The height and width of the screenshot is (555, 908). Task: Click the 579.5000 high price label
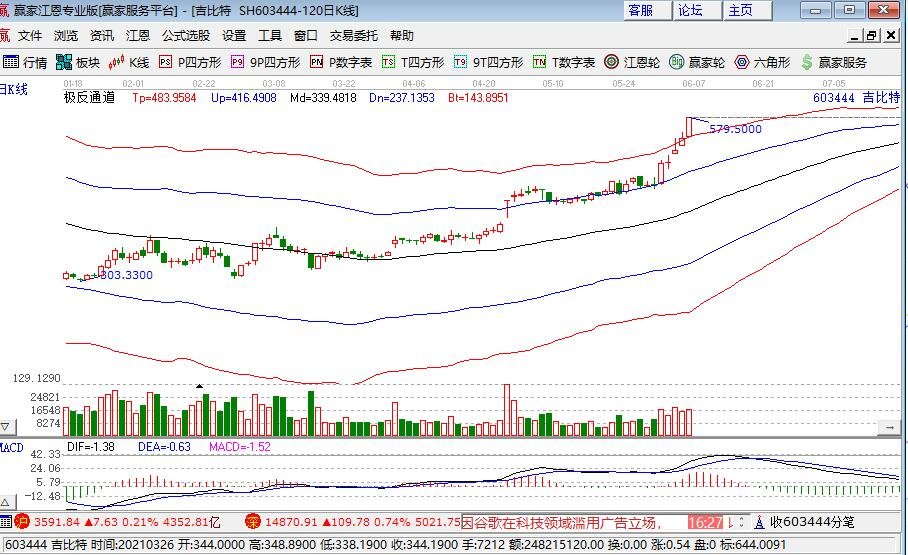pos(735,129)
